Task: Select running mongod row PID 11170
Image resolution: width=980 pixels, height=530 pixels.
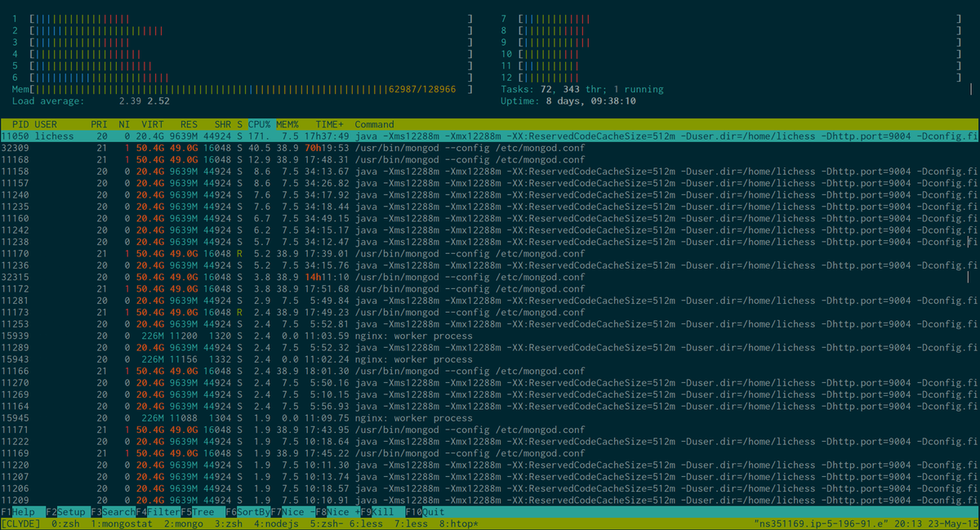Action: (490, 254)
